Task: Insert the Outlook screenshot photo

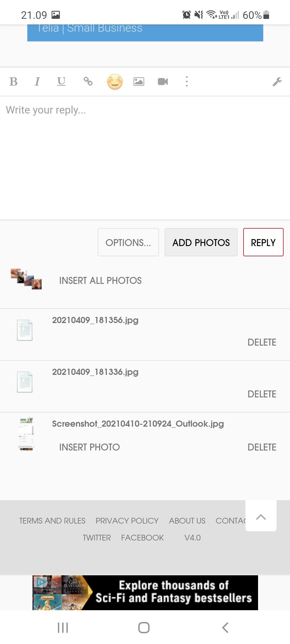Action: 89,447
